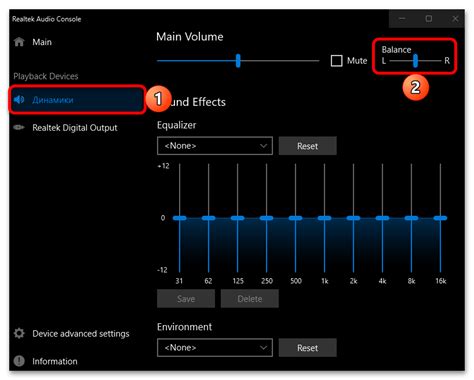The width and height of the screenshot is (474, 380).
Task: Toggle the Mute checkbox
Action: pyautogui.click(x=337, y=61)
